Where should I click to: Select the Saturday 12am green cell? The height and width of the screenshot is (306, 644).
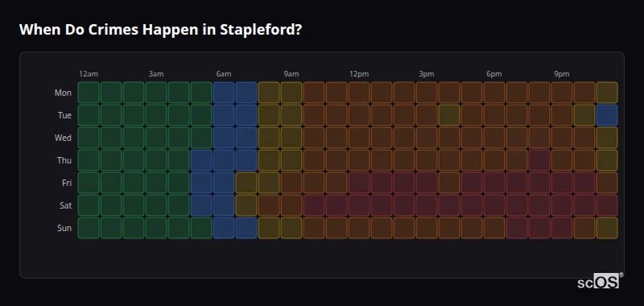point(89,205)
